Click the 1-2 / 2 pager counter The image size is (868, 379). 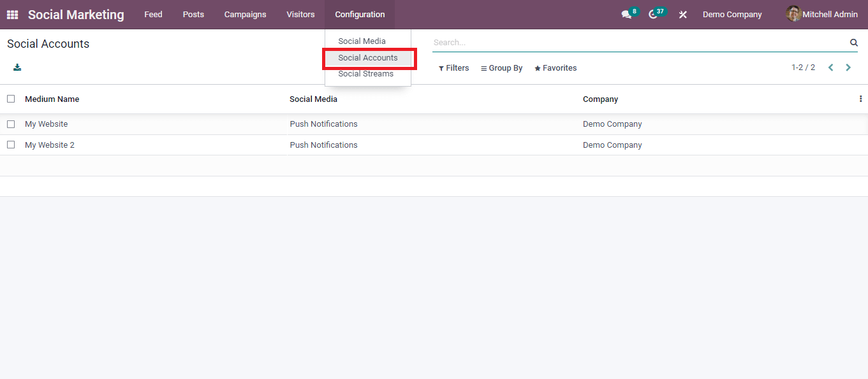[x=803, y=68]
